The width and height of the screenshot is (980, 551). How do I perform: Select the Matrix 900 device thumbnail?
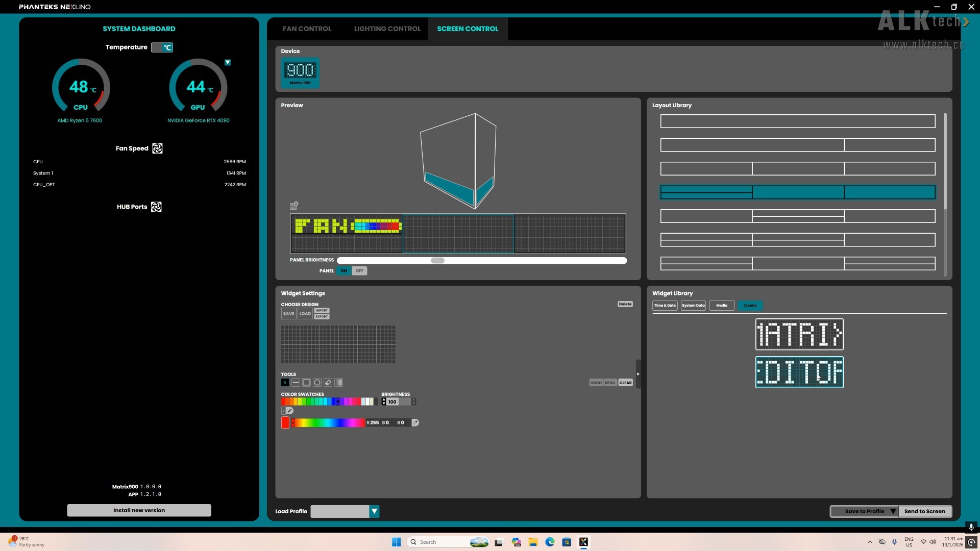point(301,72)
